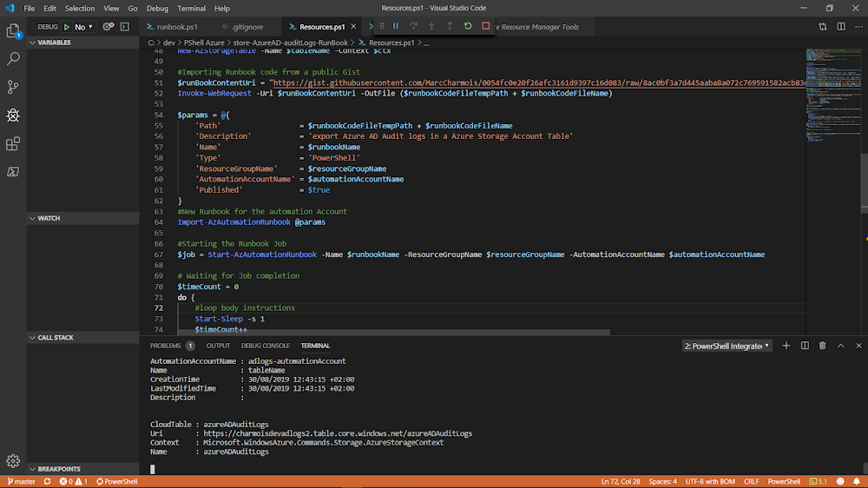The height and width of the screenshot is (488, 868).
Task: Close the Resources.ps1 tab
Action: click(353, 27)
